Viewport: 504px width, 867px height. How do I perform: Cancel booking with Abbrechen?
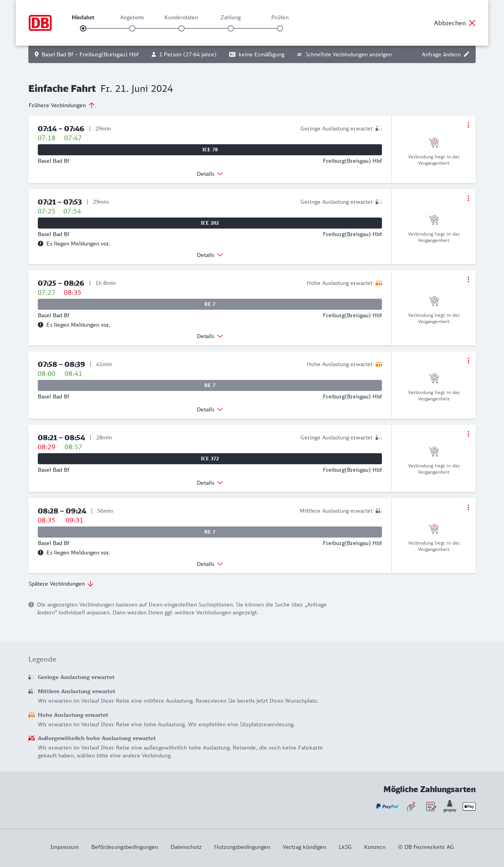(455, 23)
